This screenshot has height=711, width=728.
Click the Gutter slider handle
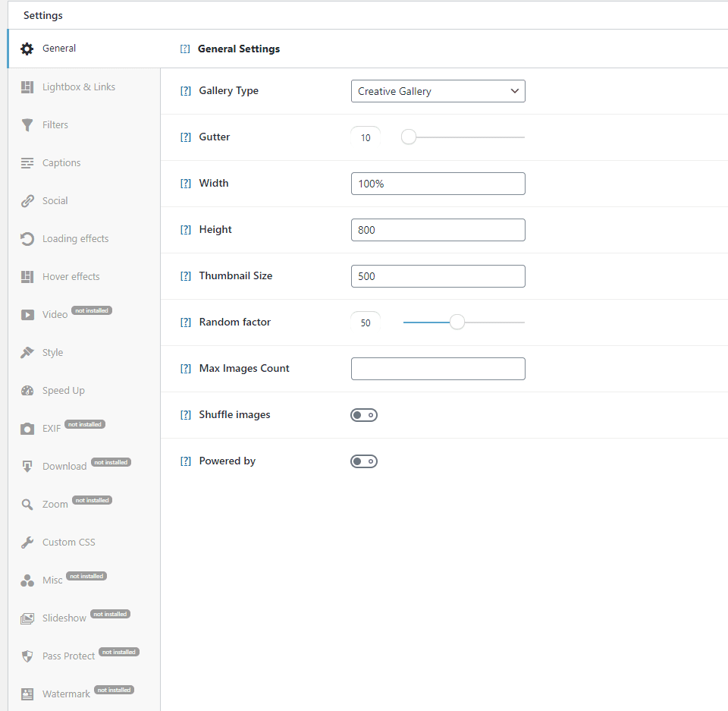(409, 137)
